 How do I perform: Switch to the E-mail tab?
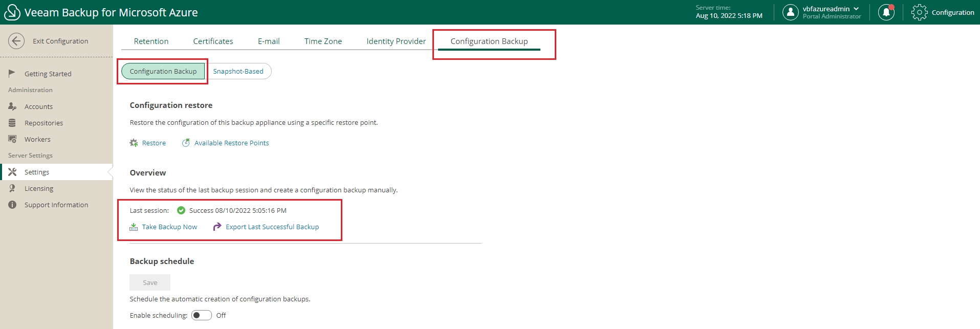(x=269, y=41)
